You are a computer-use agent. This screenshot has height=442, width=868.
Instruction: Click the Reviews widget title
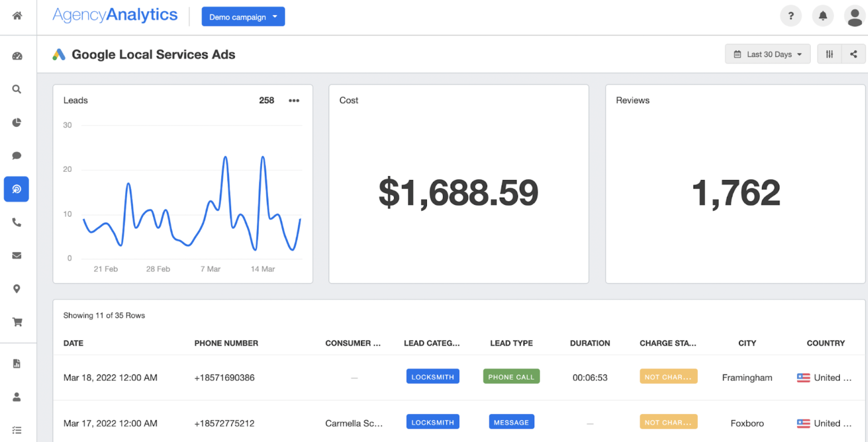pos(633,100)
